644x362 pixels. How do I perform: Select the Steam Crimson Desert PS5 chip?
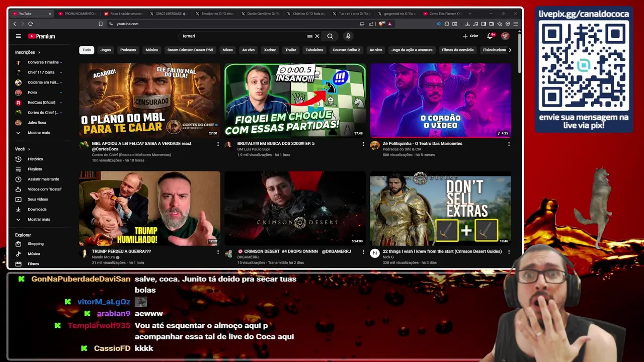tap(190, 50)
